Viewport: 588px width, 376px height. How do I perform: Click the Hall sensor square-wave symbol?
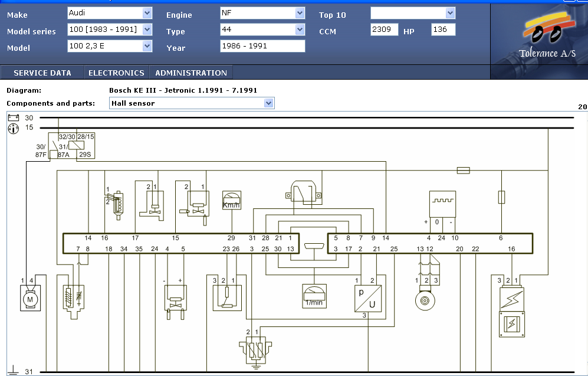point(442,204)
